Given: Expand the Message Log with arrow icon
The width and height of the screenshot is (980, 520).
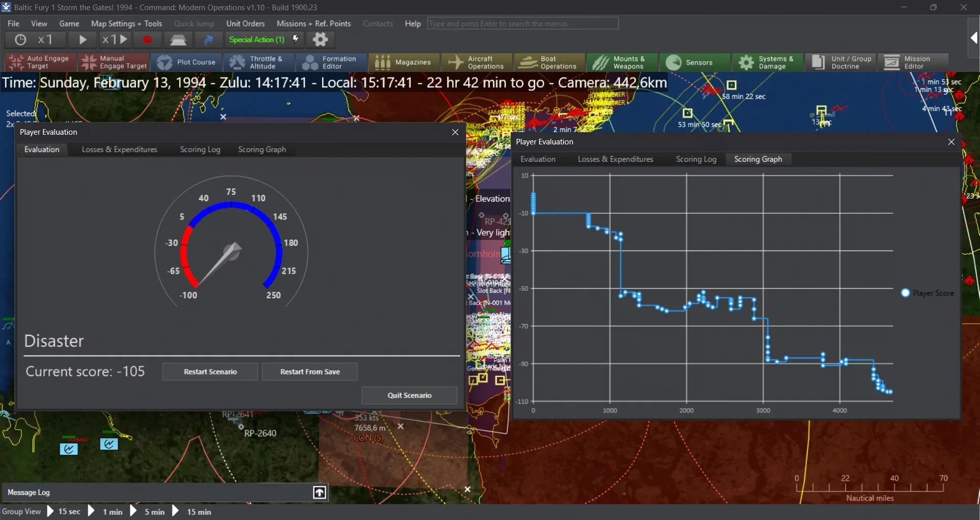Looking at the screenshot, I should 319,492.
